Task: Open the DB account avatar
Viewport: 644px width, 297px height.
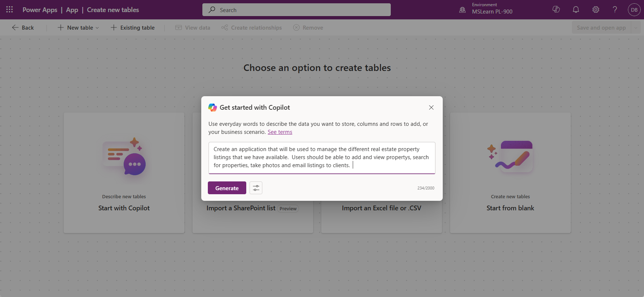Action: [x=634, y=10]
